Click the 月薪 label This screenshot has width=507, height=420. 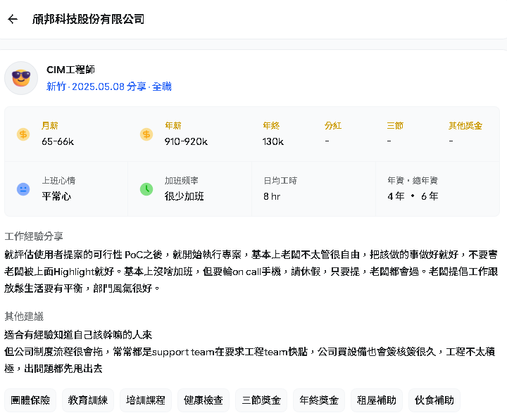tap(50, 126)
